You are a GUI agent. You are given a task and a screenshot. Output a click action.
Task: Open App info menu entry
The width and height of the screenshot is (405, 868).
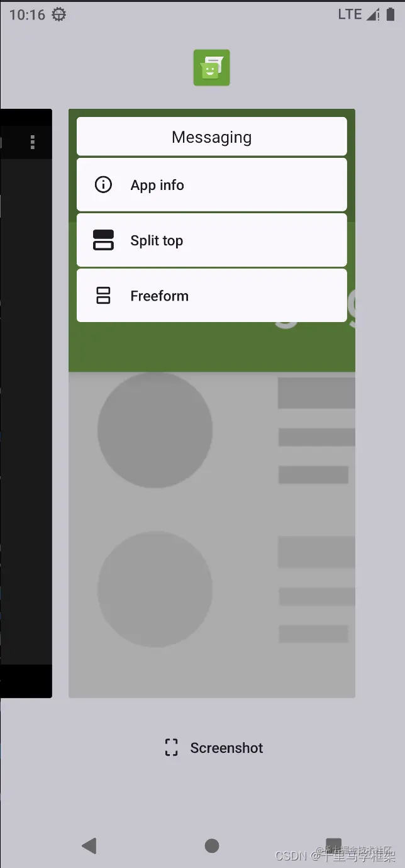click(x=211, y=184)
